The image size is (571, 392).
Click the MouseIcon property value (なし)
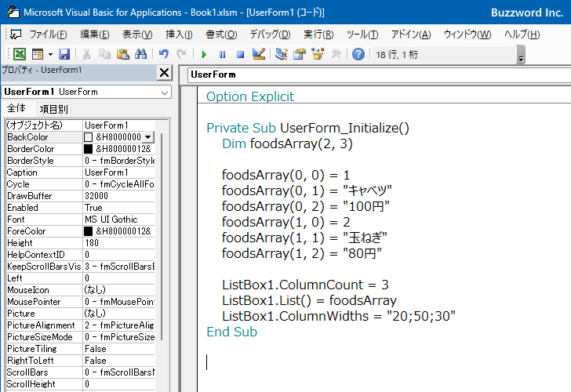click(119, 290)
